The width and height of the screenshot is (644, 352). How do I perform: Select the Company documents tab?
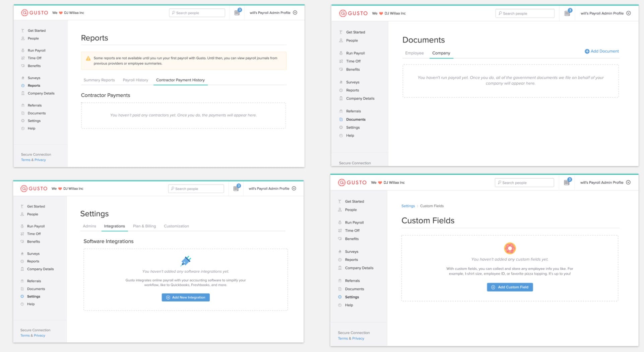[x=441, y=53]
